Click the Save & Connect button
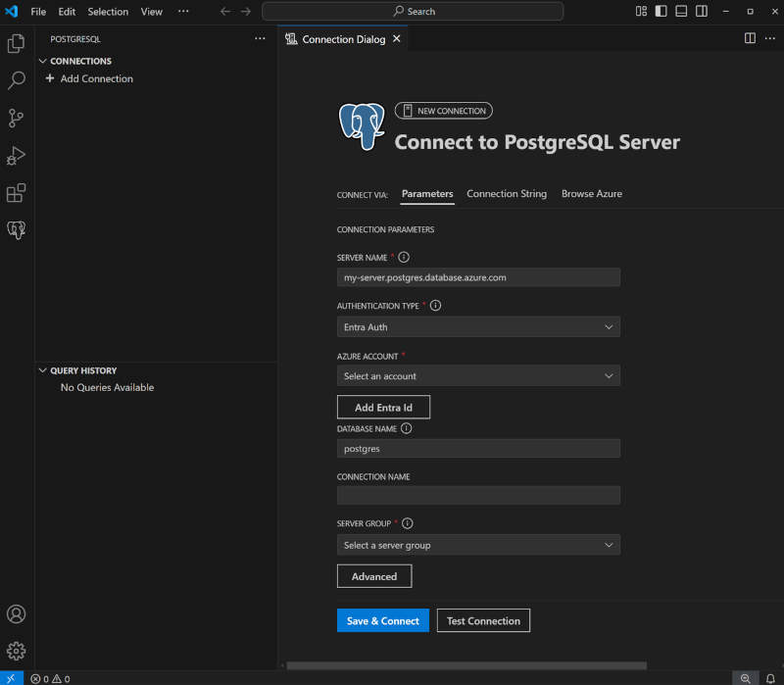Screen dimensions: 784x685 tap(382, 620)
